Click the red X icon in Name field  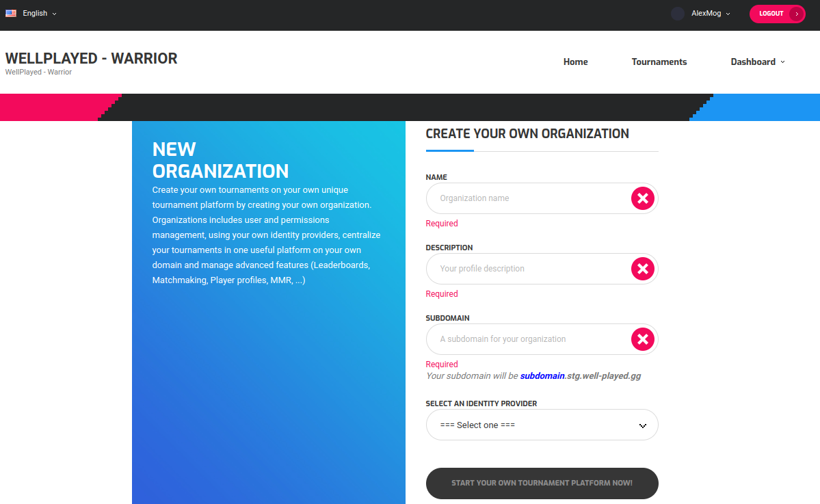[642, 198]
